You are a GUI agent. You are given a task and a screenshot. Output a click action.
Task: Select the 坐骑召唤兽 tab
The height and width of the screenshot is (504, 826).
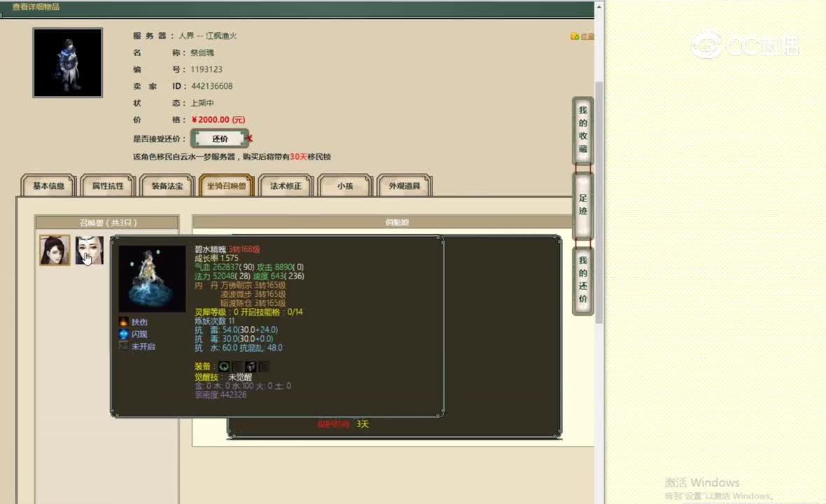pyautogui.click(x=227, y=186)
